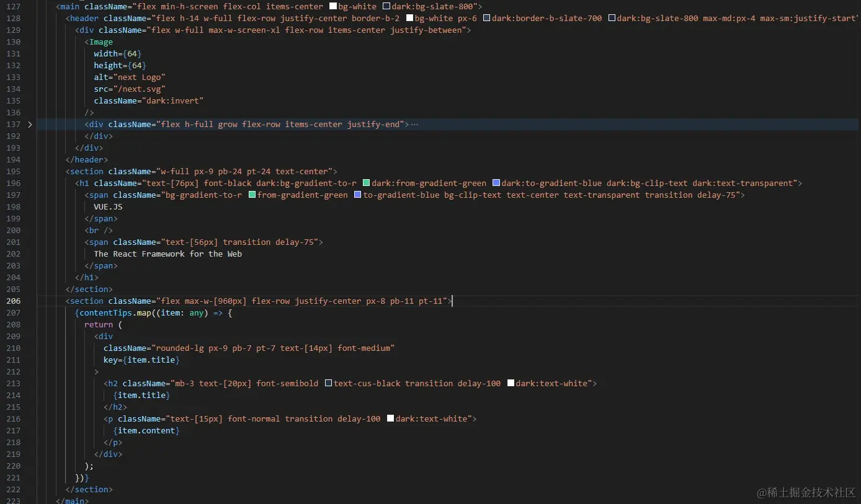This screenshot has height=504, width=861.
Task: Click the collapsed code ellipsis on line 137
Action: (414, 125)
